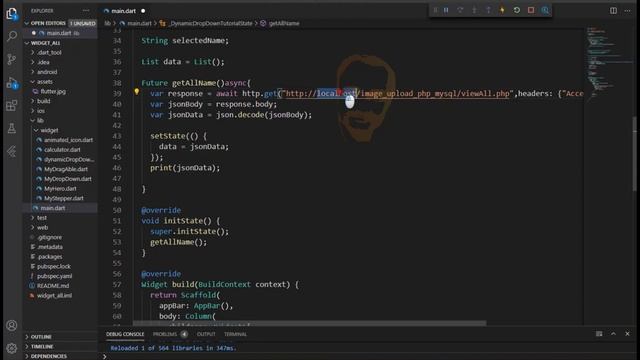Stop the debug session
640x360 pixels.
pos(531,10)
